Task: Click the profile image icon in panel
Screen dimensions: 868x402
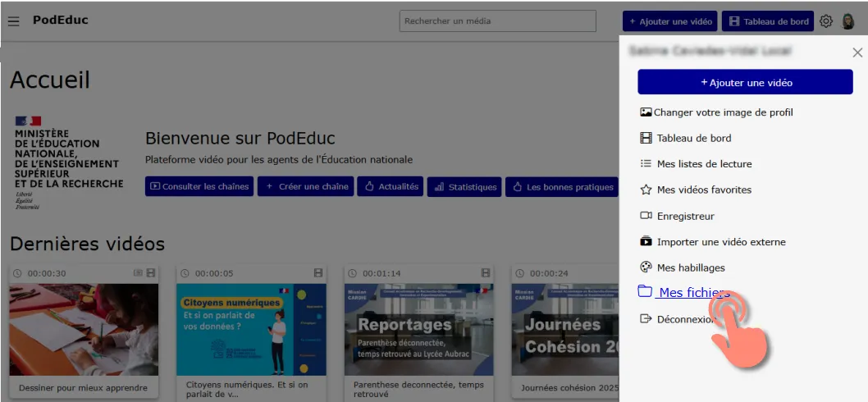Action: (x=646, y=112)
